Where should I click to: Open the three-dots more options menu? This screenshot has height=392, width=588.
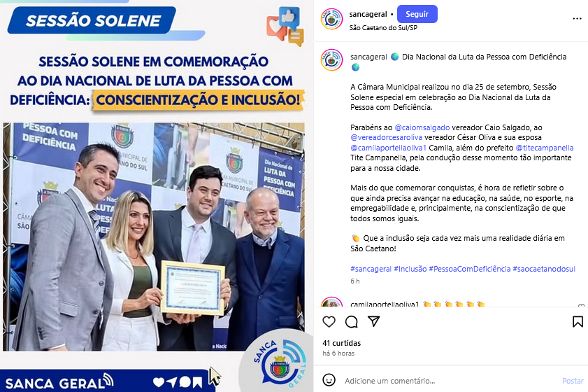tap(577, 19)
